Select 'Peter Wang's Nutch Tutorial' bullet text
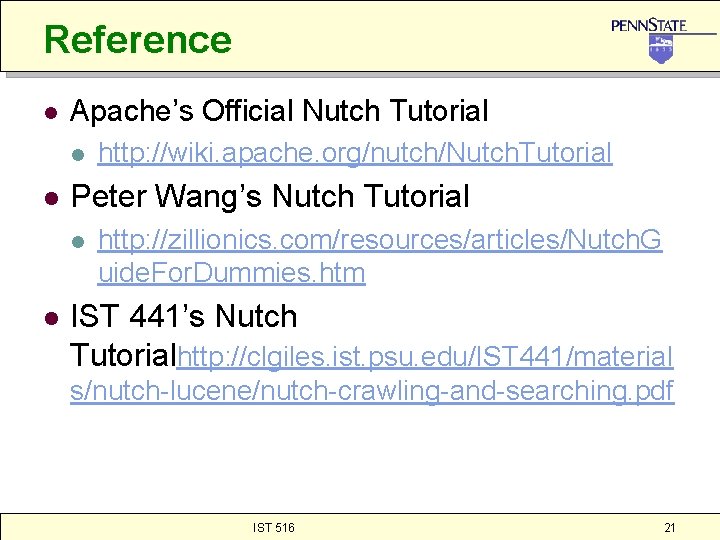The image size is (720, 540). click(x=270, y=197)
